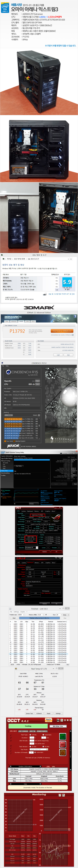Click the P13792 score in 3DMark 11
Image resolution: width=78 pixels, height=868 pixels.
pos(17,331)
